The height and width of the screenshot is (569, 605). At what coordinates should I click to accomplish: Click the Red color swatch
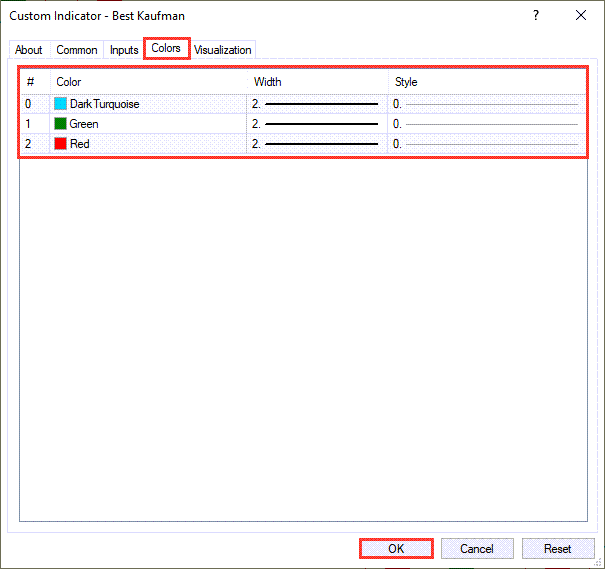click(60, 144)
